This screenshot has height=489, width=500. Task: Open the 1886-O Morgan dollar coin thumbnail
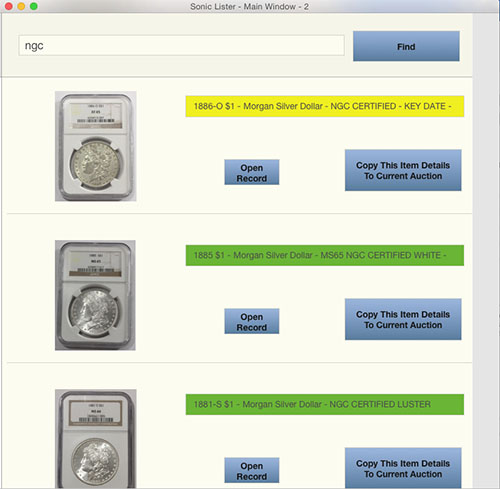coord(96,146)
